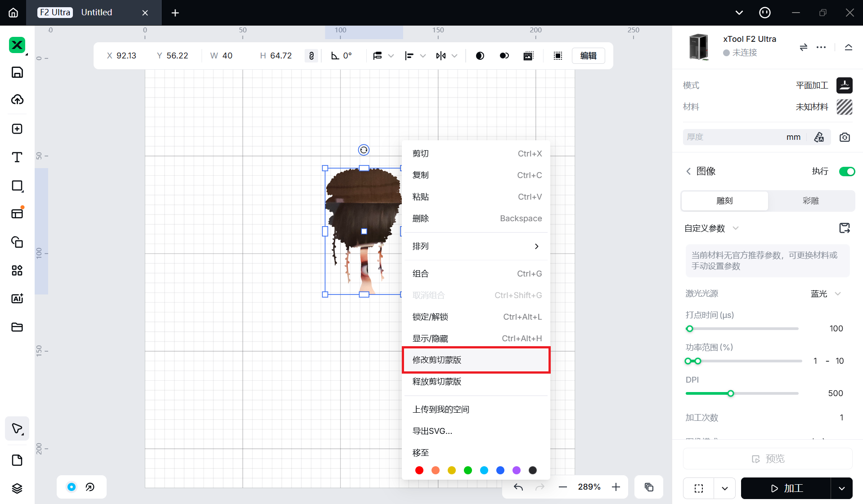The image size is (863, 504).
Task: Click the camera capture icon
Action: 845,137
